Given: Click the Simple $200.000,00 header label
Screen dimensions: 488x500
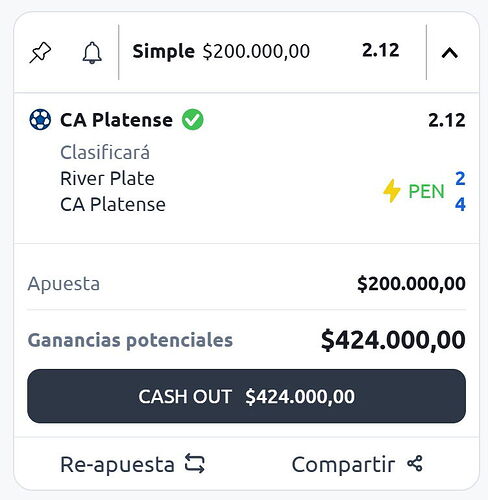Looking at the screenshot, I should coord(221,51).
